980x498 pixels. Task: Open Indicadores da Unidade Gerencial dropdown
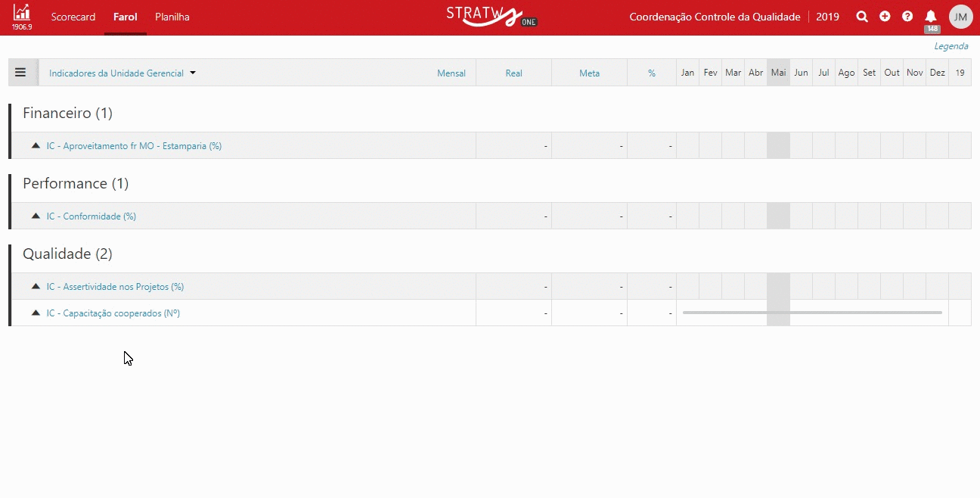pyautogui.click(x=122, y=73)
